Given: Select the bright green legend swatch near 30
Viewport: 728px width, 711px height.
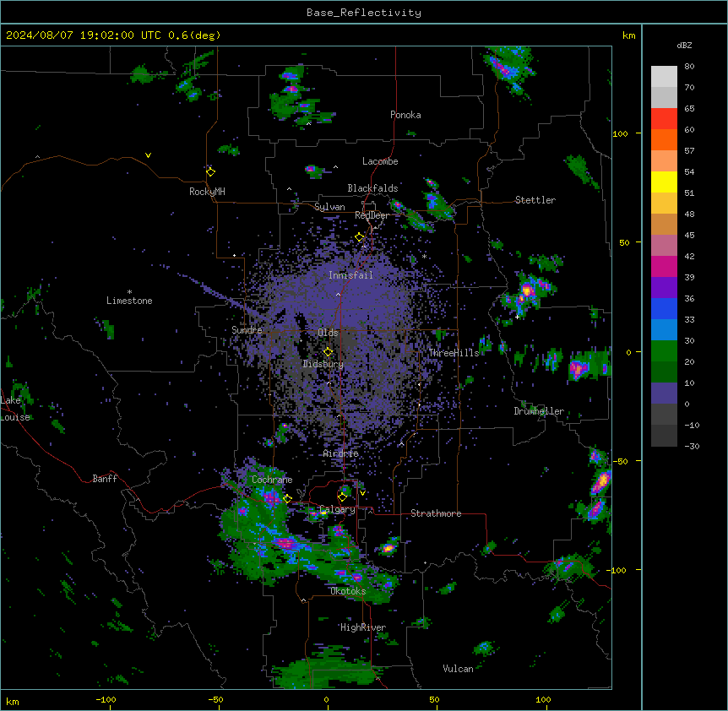Looking at the screenshot, I should click(x=664, y=351).
